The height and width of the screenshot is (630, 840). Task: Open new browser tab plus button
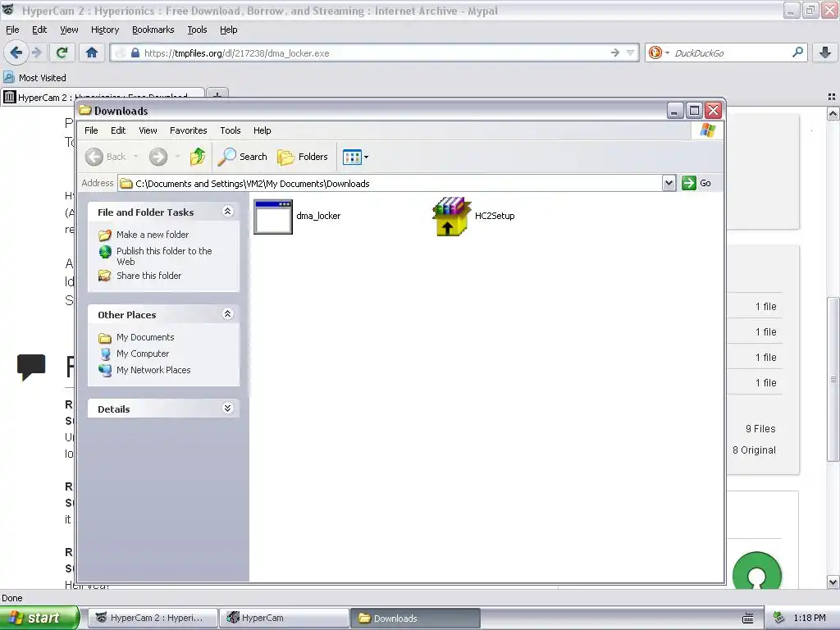[x=217, y=95]
